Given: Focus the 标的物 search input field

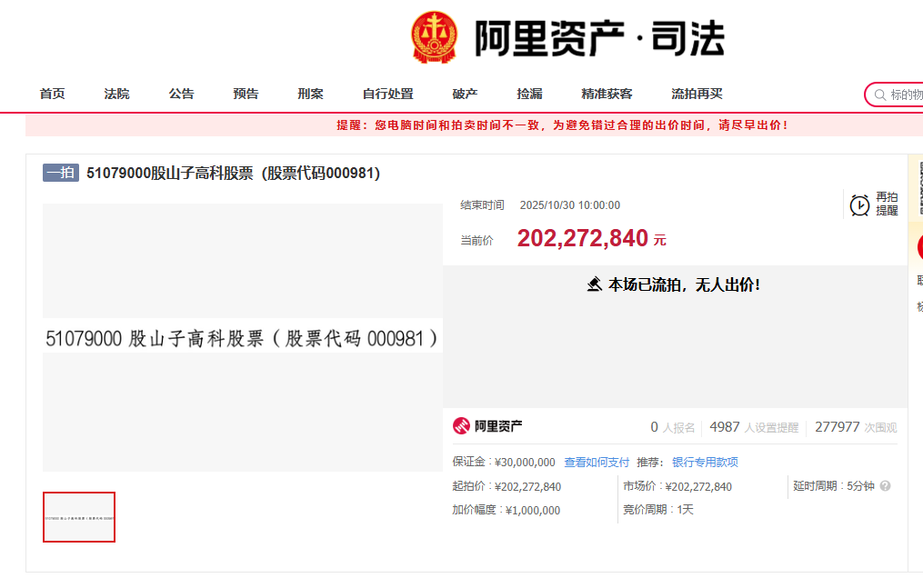Looking at the screenshot, I should pos(894,95).
